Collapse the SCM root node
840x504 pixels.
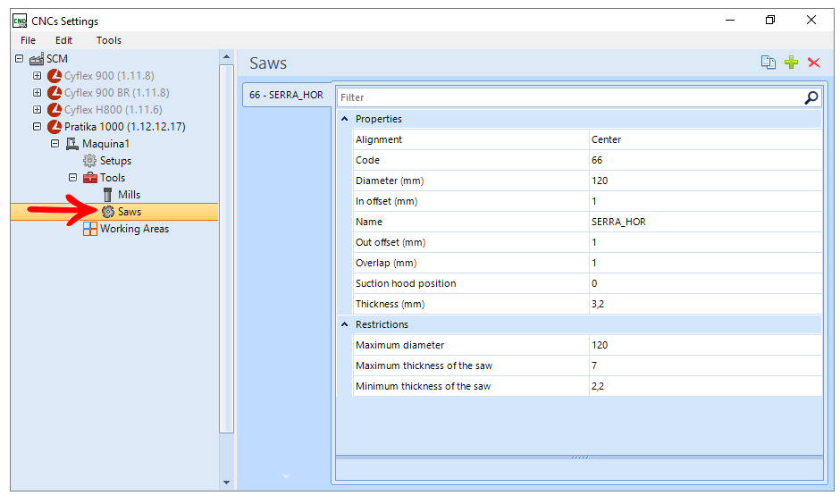point(20,58)
